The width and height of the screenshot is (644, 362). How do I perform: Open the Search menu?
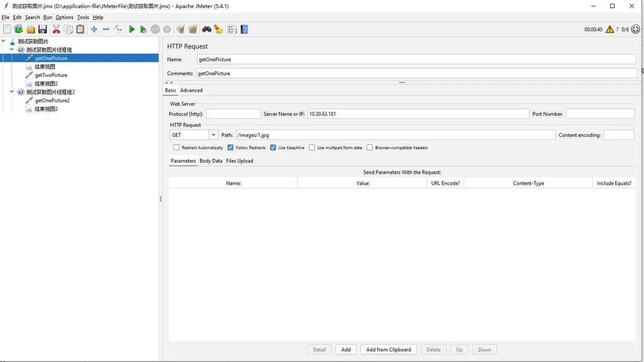click(x=33, y=18)
